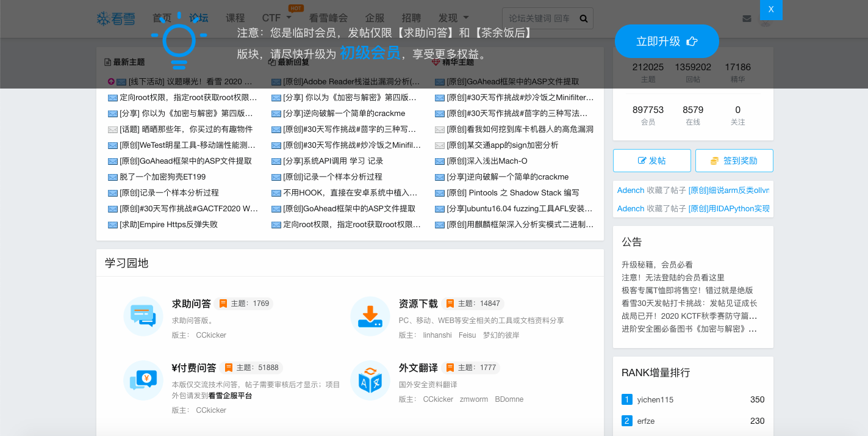The height and width of the screenshot is (436, 868).
Task: Open 课程 in navigation bar
Action: pyautogui.click(x=235, y=18)
